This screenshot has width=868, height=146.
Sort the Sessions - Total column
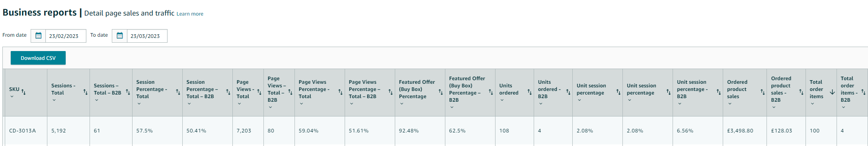(86, 92)
